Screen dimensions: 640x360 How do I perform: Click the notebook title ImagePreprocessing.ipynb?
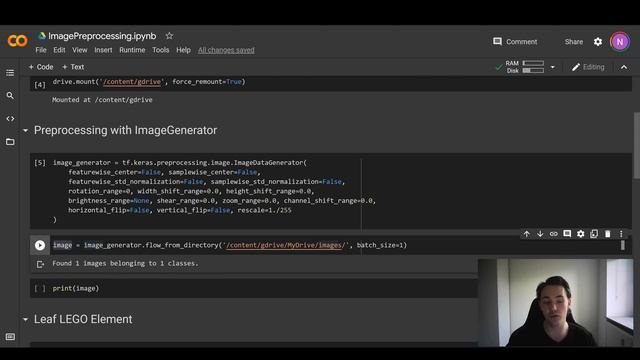click(102, 36)
